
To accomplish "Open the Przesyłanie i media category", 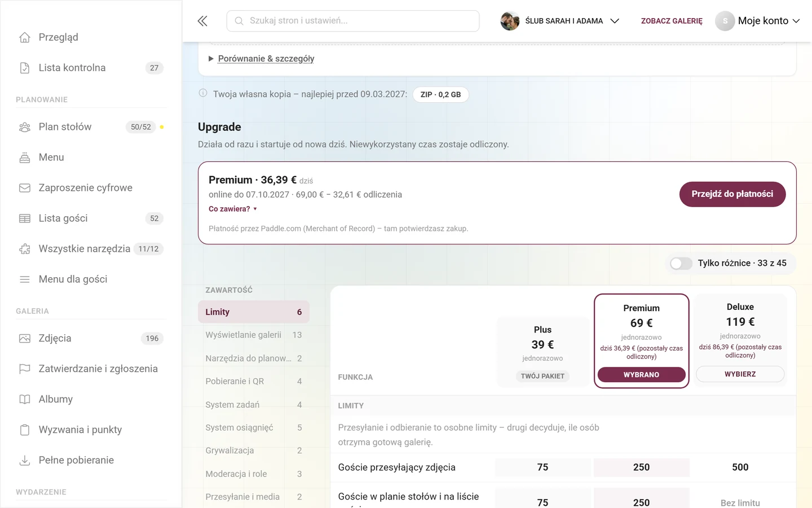I will tap(254, 497).
